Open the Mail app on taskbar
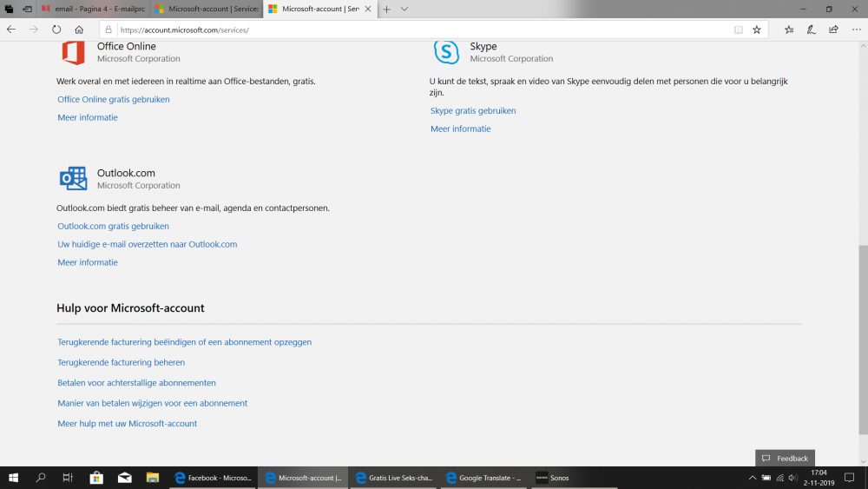This screenshot has width=868, height=489. (x=124, y=478)
